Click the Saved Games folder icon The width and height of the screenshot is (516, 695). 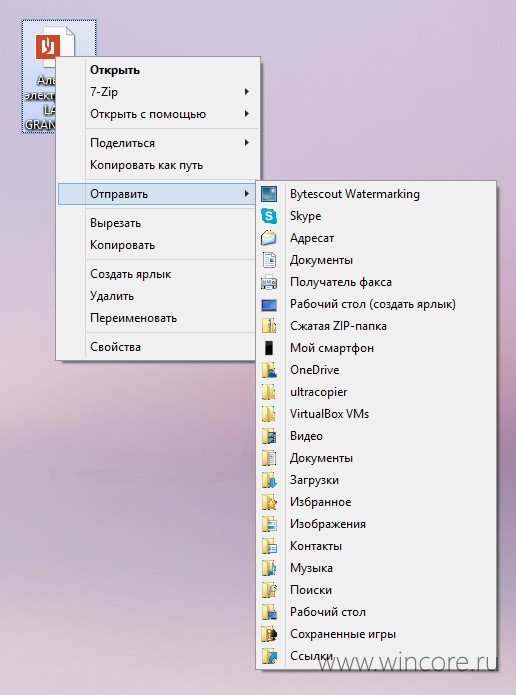pyautogui.click(x=269, y=634)
